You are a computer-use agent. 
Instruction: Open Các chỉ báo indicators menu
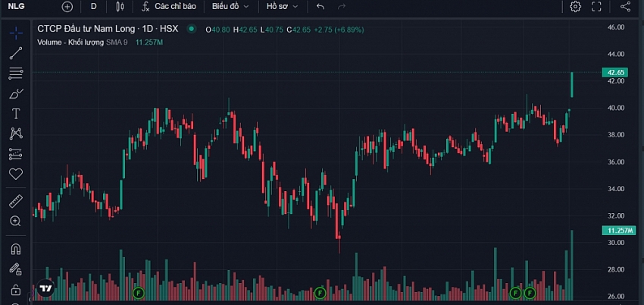coord(169,7)
